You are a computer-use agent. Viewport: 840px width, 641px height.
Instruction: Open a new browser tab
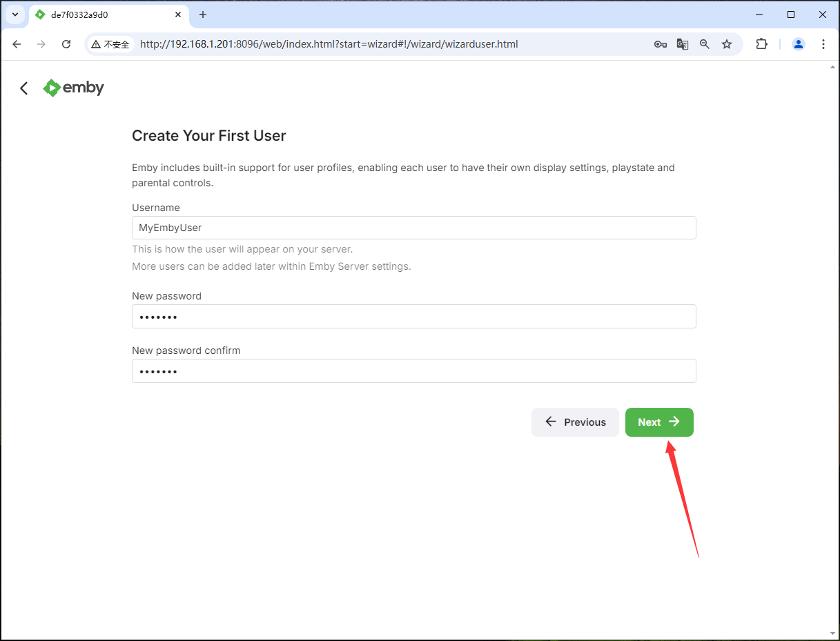203,14
